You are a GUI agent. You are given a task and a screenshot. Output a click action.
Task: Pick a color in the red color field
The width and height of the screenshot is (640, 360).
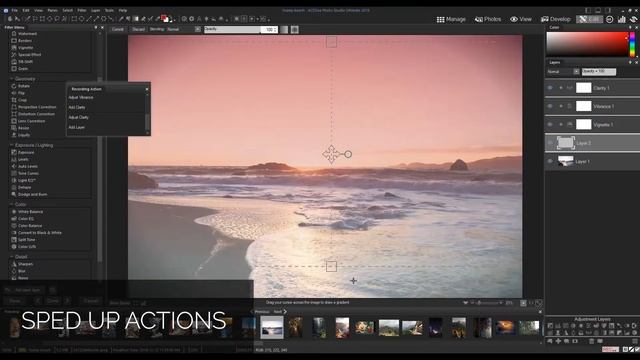tap(587, 44)
